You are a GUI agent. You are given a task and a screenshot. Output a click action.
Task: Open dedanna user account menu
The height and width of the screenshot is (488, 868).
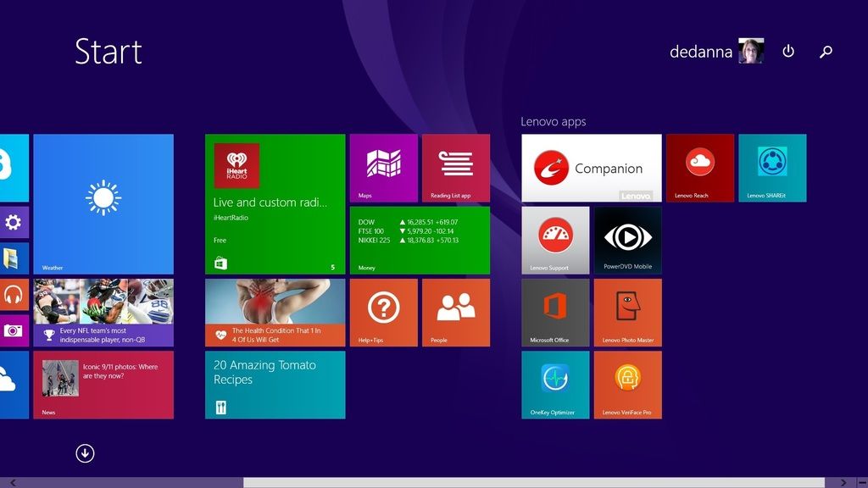(715, 52)
